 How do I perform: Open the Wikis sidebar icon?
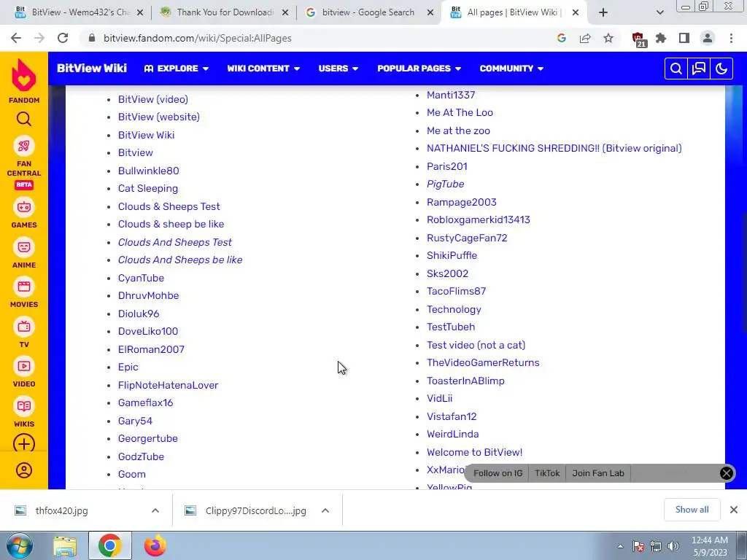[x=24, y=406]
